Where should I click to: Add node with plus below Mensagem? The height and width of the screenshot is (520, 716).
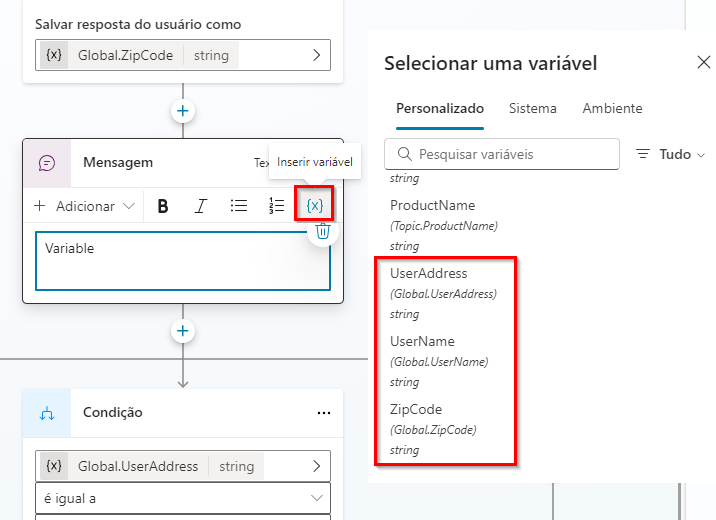(x=182, y=331)
